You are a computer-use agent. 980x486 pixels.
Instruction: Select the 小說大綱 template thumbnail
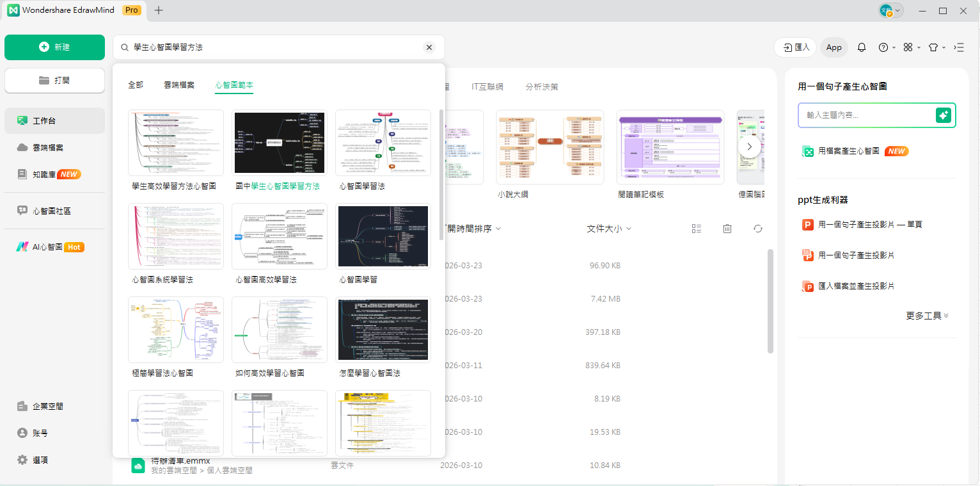pos(549,147)
